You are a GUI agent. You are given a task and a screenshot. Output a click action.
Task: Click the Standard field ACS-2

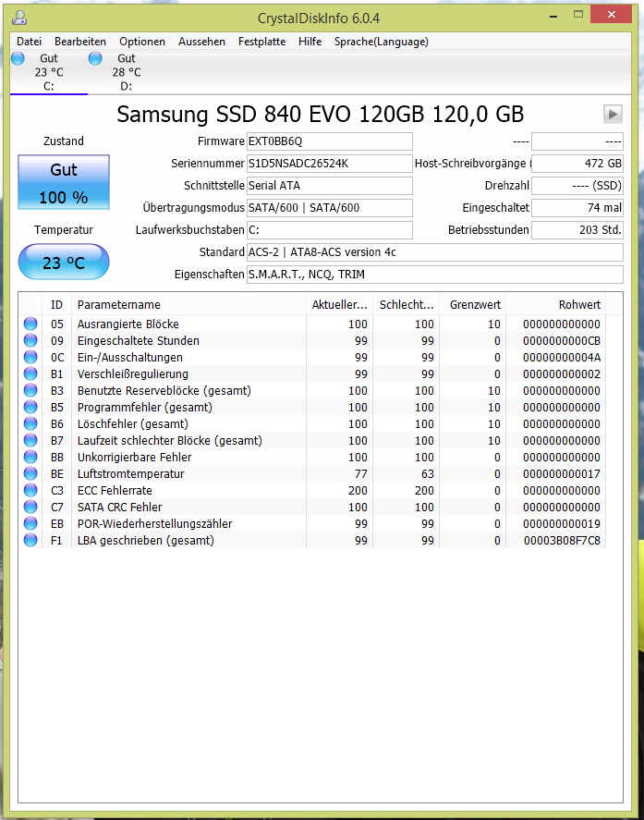(435, 252)
